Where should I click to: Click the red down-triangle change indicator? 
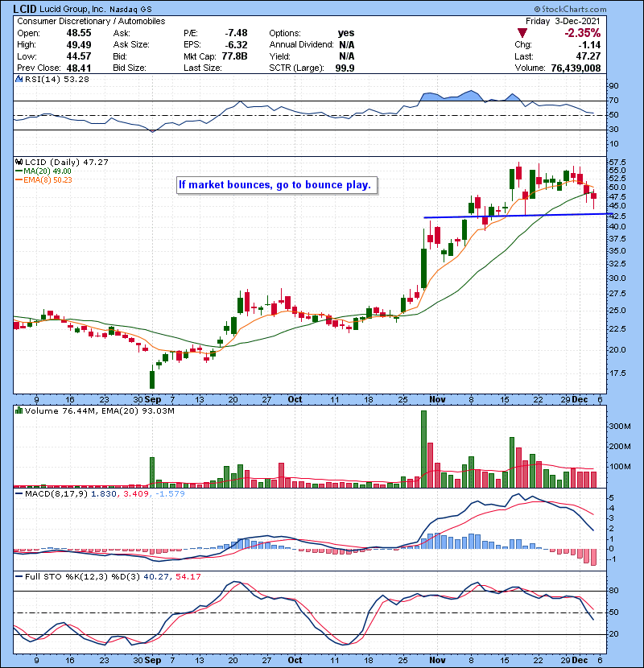522,33
